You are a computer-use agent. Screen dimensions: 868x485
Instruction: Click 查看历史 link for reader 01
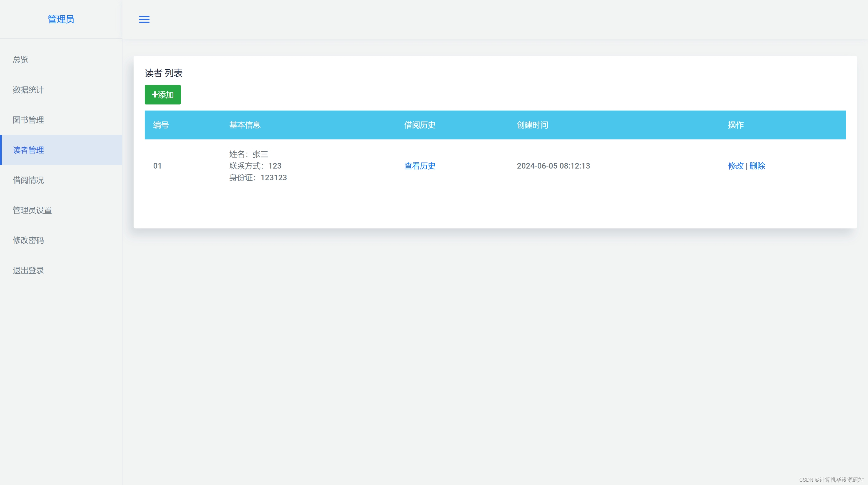click(x=419, y=166)
